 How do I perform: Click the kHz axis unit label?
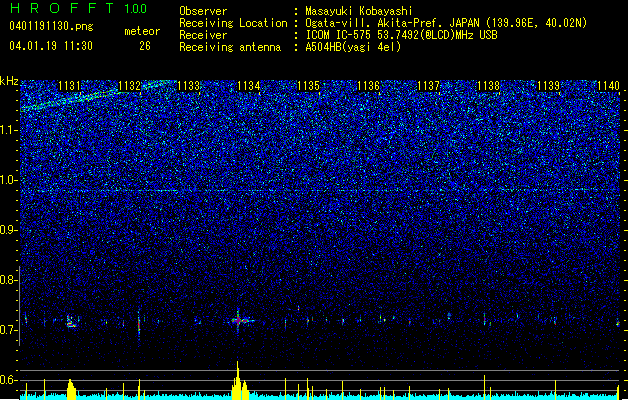click(x=9, y=81)
